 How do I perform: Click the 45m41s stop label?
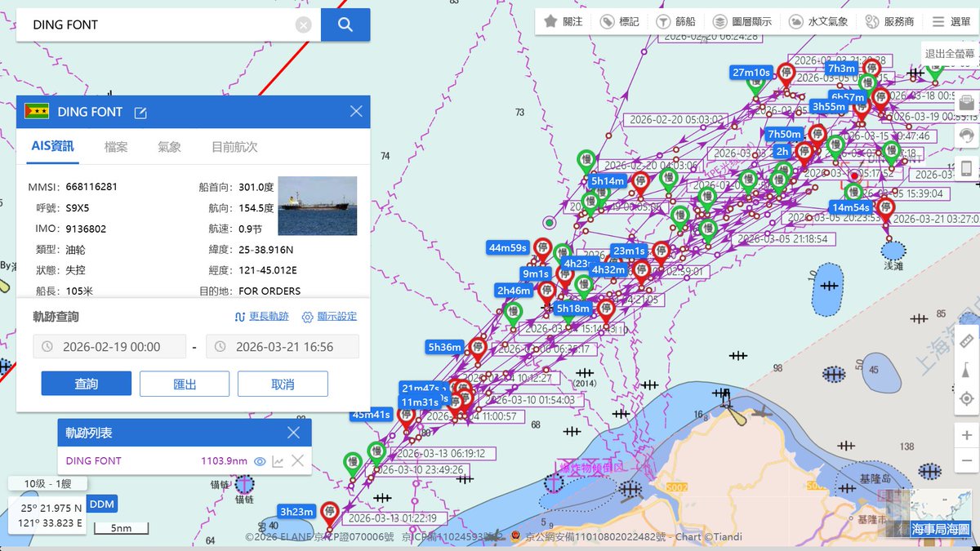tap(371, 415)
